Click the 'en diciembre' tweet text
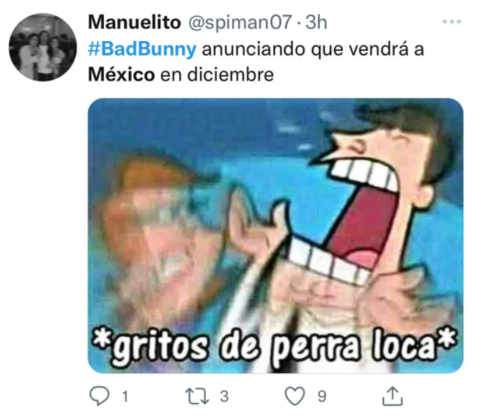 [217, 75]
